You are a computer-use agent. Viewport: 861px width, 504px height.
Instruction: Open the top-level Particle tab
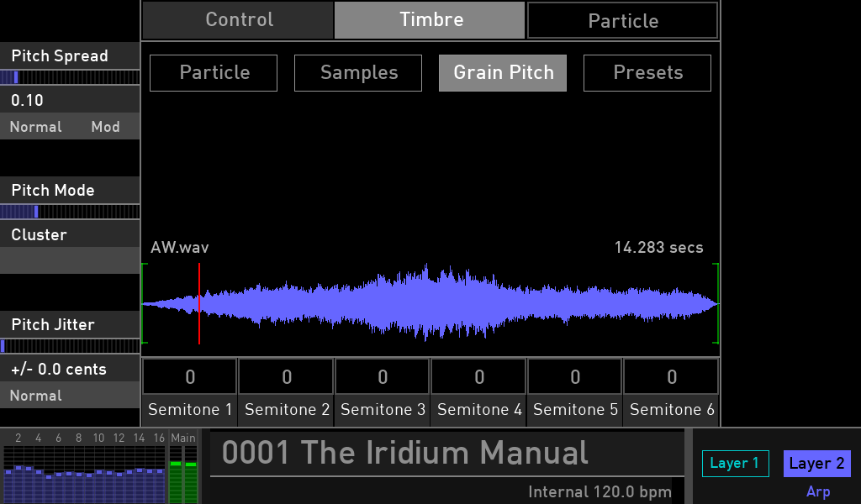pyautogui.click(x=623, y=21)
